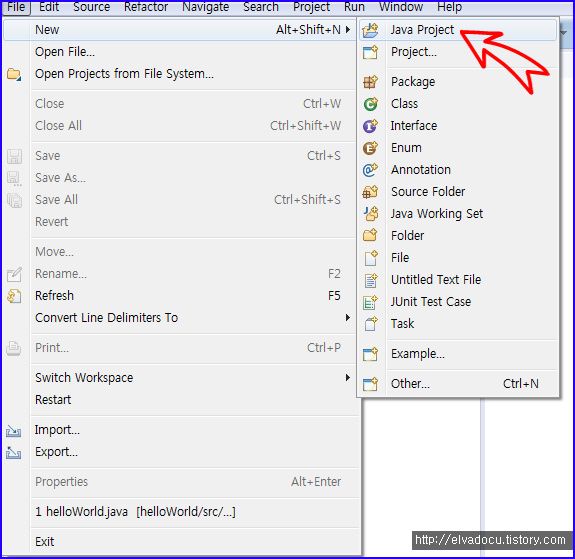575x559 pixels.
Task: Expand Convert Line Delimiters To submenu
Action: 348,317
